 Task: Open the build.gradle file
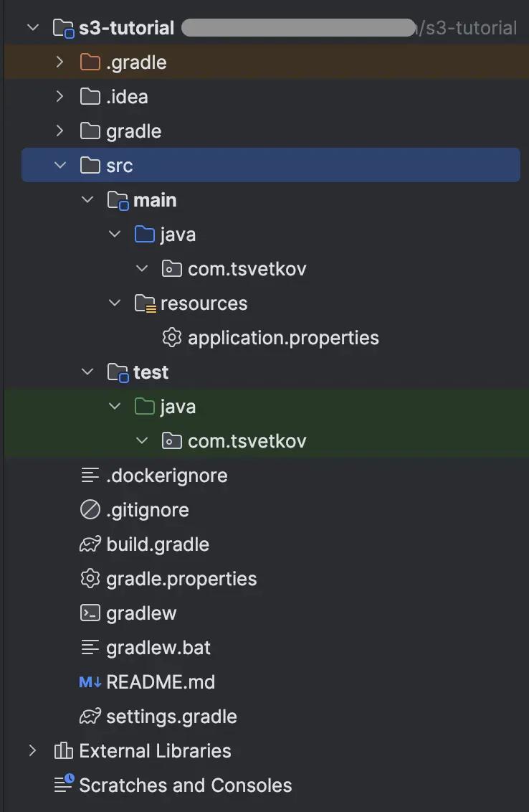tap(158, 544)
